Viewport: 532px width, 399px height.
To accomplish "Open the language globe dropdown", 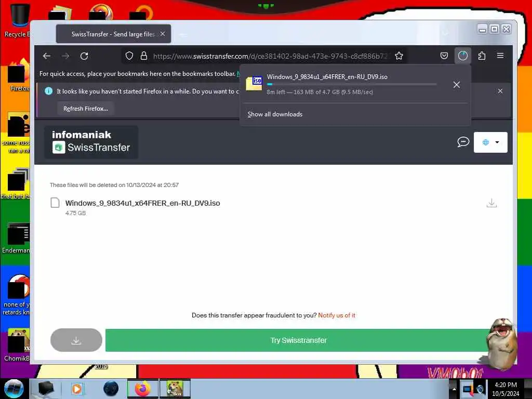I will click(x=490, y=142).
